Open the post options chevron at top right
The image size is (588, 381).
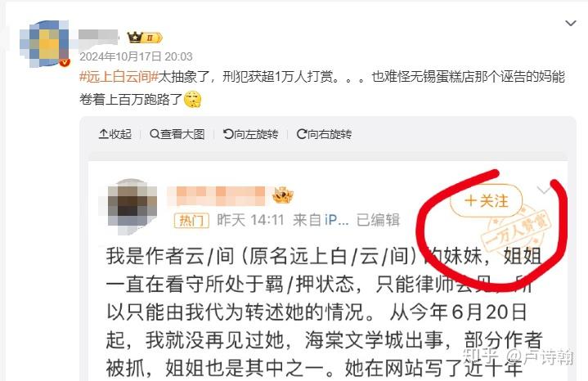[570, 23]
